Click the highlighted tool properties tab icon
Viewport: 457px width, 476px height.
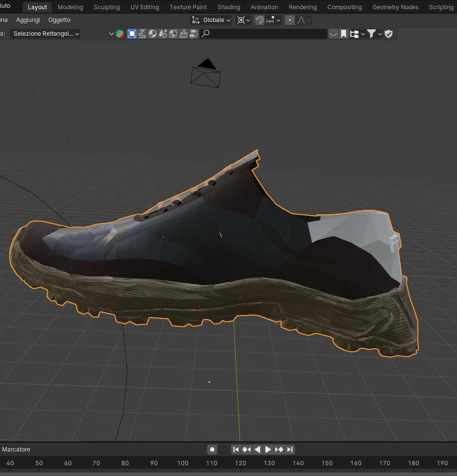click(x=132, y=34)
